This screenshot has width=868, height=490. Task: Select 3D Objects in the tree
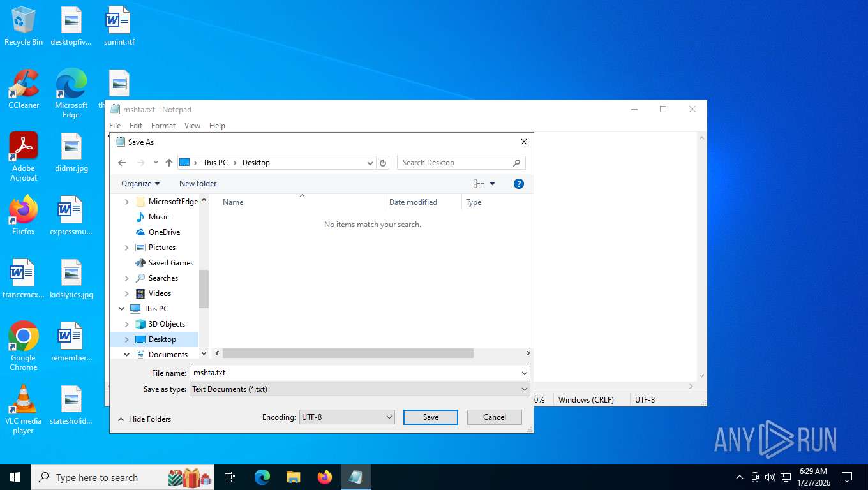(167, 324)
